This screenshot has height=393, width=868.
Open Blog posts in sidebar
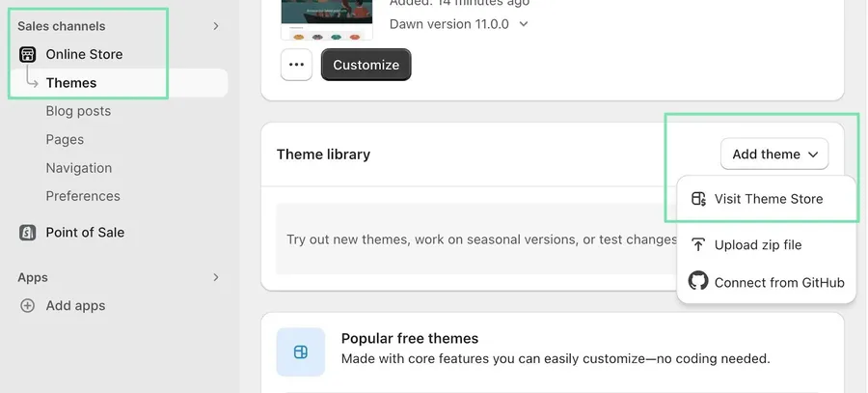[x=78, y=111]
